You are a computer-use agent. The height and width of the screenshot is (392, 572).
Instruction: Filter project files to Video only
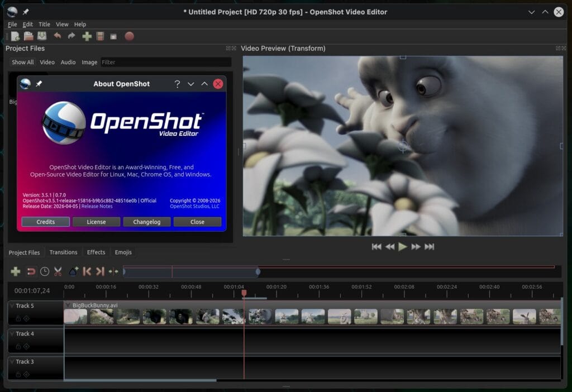pyautogui.click(x=47, y=62)
